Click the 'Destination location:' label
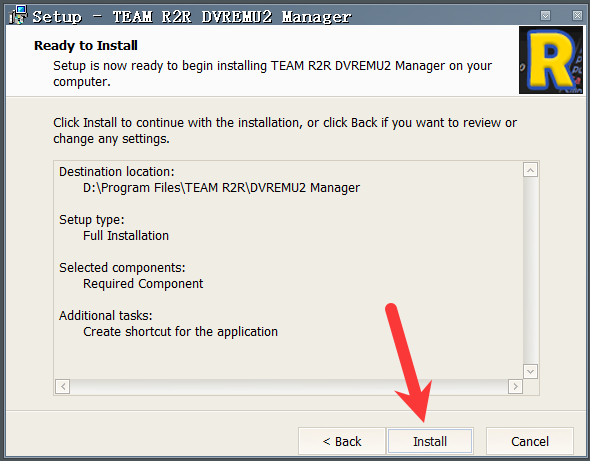The width and height of the screenshot is (590, 461). (x=117, y=172)
